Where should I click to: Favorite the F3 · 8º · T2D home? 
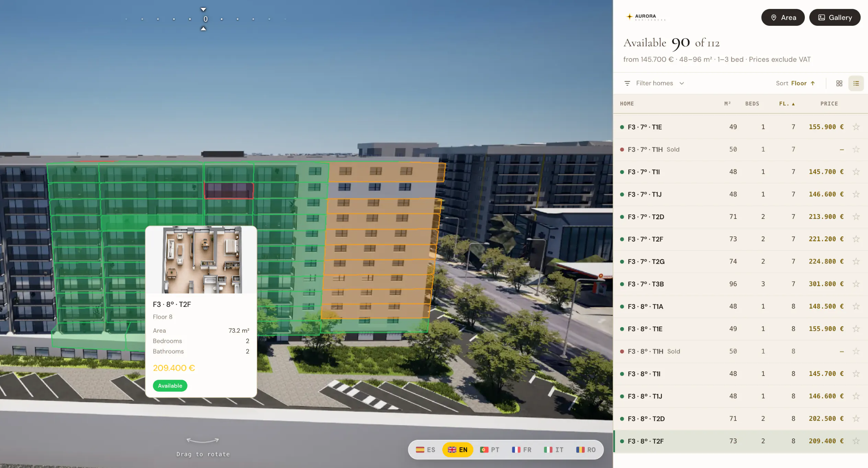pos(856,419)
